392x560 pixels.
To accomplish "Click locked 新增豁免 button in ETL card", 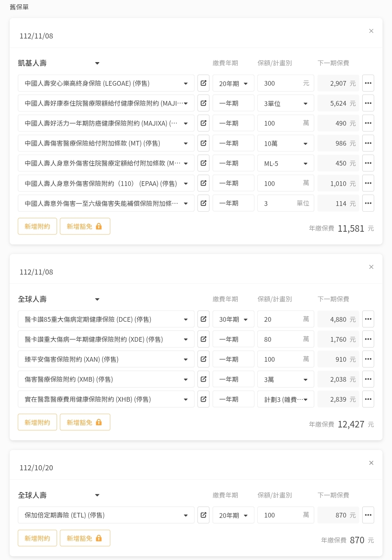I will (x=85, y=538).
